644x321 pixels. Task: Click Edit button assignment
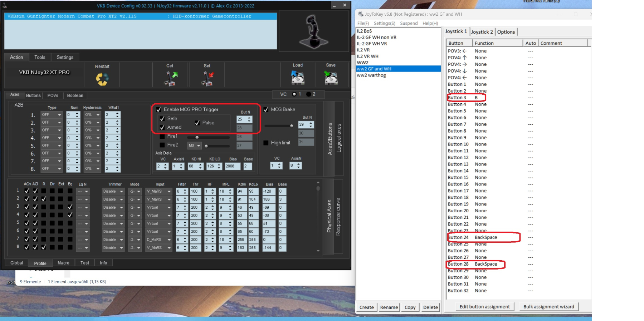[484, 307]
